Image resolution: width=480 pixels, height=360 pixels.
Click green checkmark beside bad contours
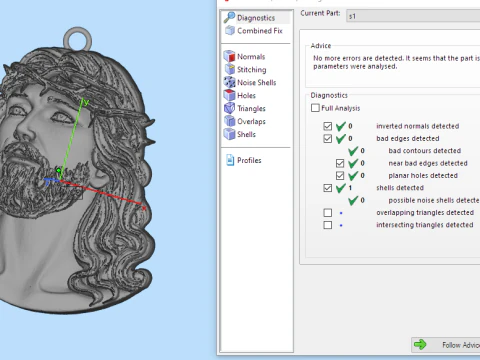tap(353, 151)
